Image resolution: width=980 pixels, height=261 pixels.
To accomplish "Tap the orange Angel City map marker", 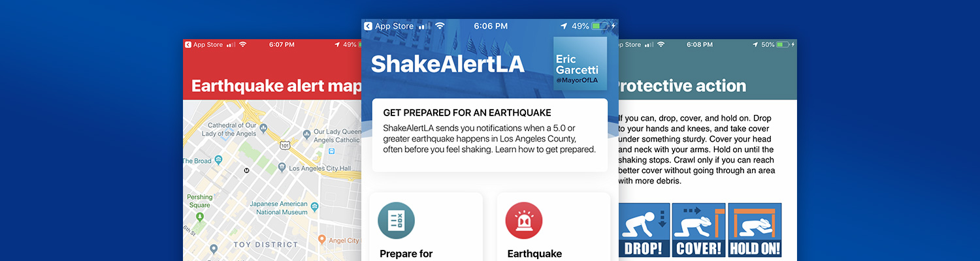I will click(x=321, y=239).
